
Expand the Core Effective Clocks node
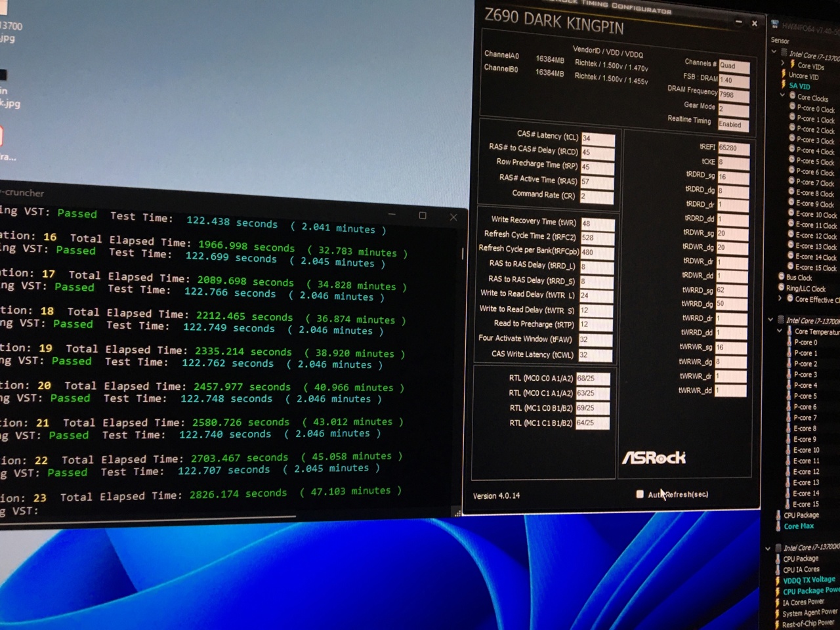[x=780, y=299]
